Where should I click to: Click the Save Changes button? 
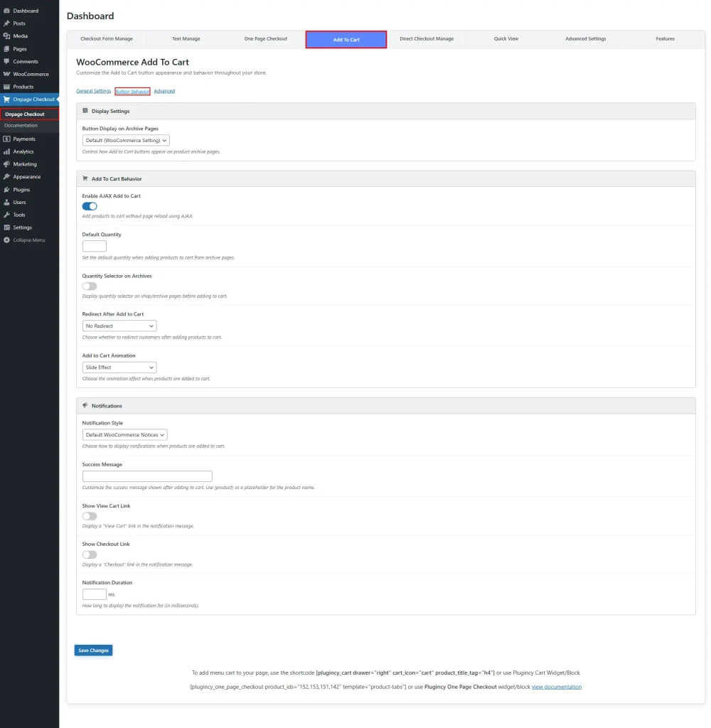[93, 650]
